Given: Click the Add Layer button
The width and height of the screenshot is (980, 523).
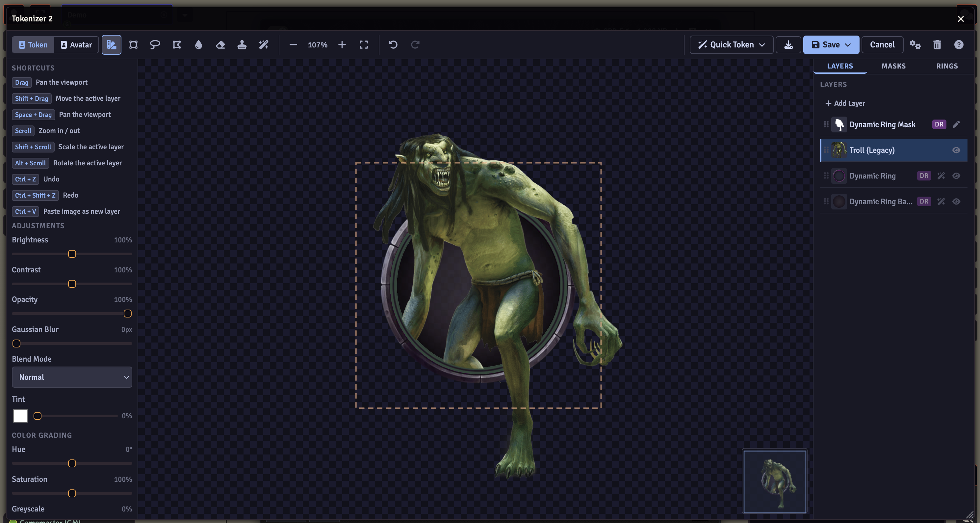Looking at the screenshot, I should (845, 103).
